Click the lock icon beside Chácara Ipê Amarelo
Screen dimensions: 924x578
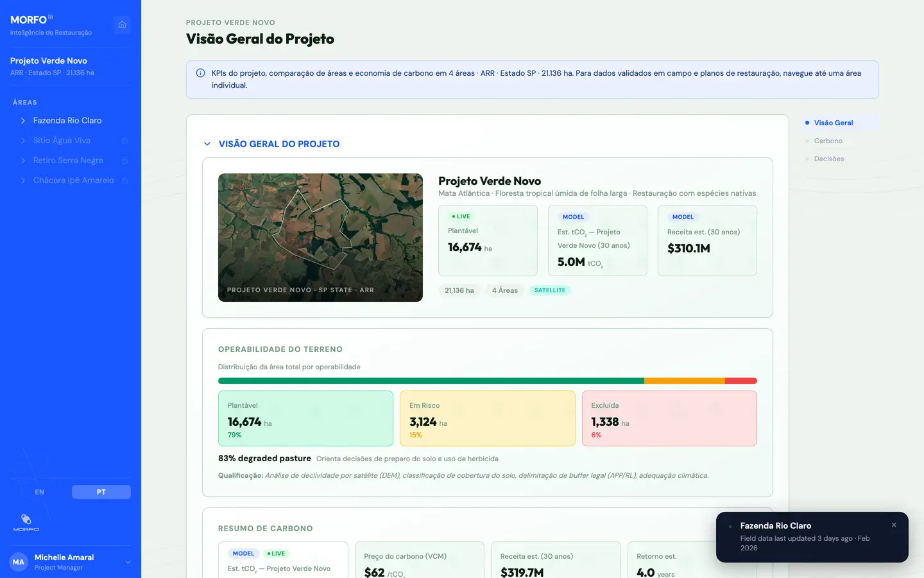(124, 180)
